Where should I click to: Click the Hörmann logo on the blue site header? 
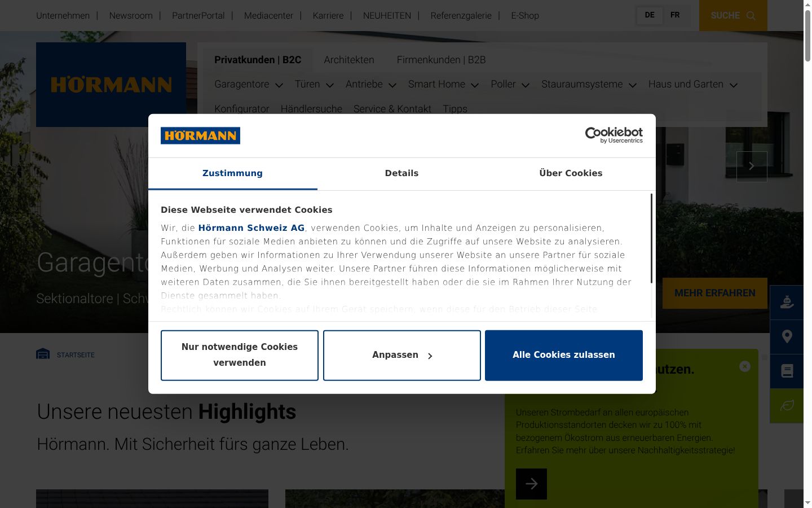click(111, 85)
